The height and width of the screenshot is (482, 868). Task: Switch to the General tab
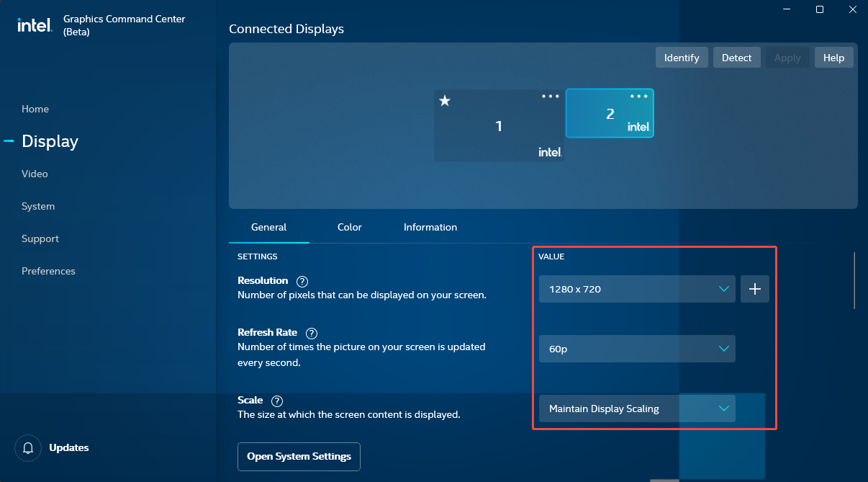[269, 227]
